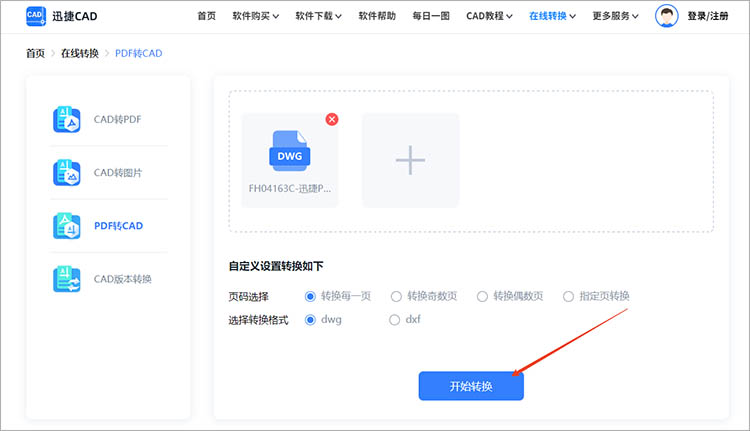Click the CAD转PDF sidebar icon
The height and width of the screenshot is (431, 750).
[66, 119]
